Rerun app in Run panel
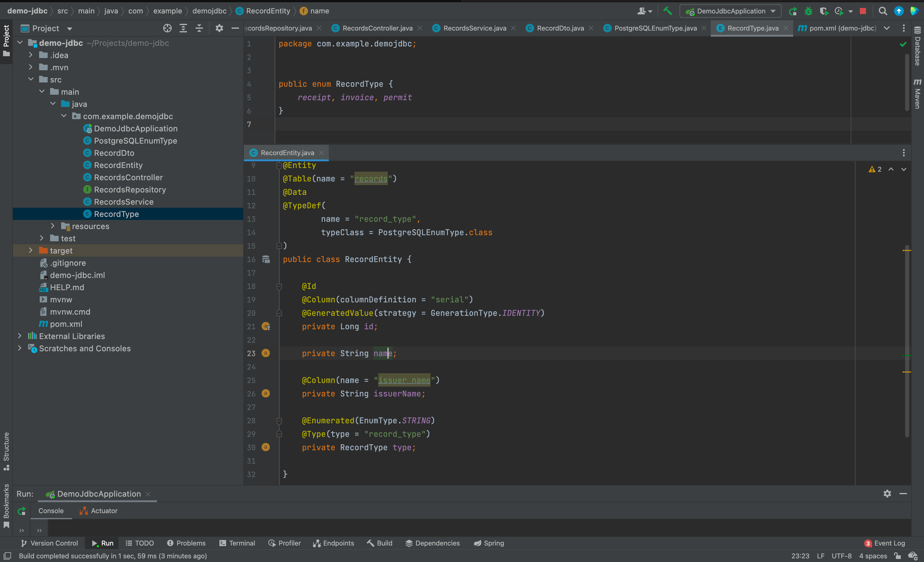The image size is (924, 562). [x=22, y=511]
